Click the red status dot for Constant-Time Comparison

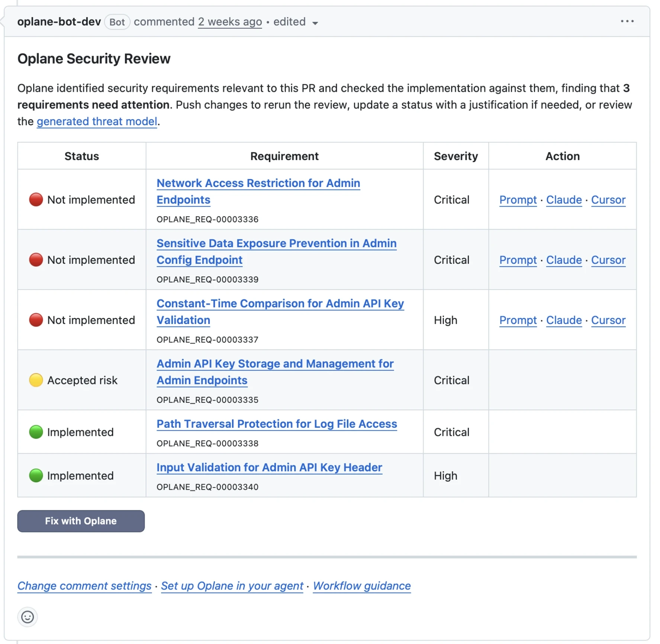point(36,320)
